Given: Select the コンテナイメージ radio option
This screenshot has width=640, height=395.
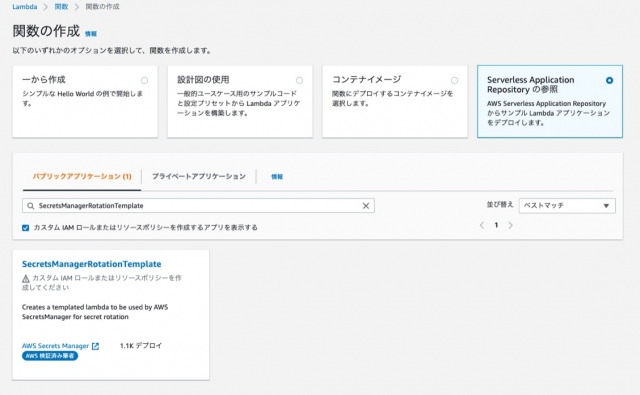Looking at the screenshot, I should coord(454,80).
